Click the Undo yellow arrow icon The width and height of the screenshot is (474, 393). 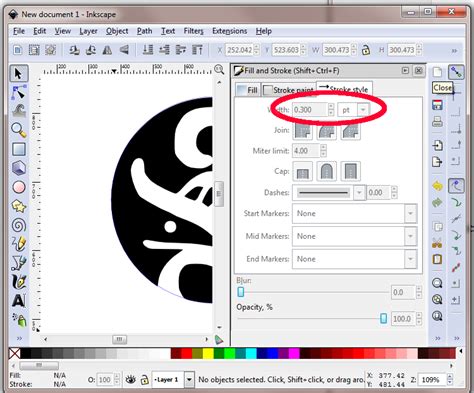(437, 185)
